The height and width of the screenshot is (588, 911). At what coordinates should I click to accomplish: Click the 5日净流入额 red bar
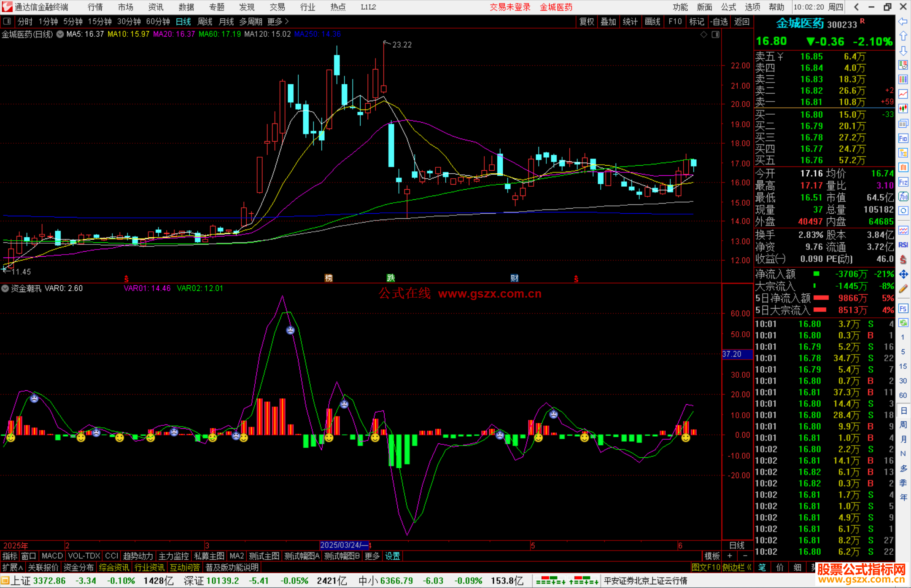[x=821, y=298]
